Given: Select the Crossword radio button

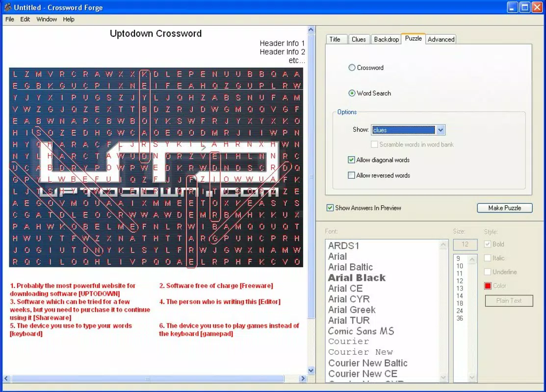Looking at the screenshot, I should 366,68.
